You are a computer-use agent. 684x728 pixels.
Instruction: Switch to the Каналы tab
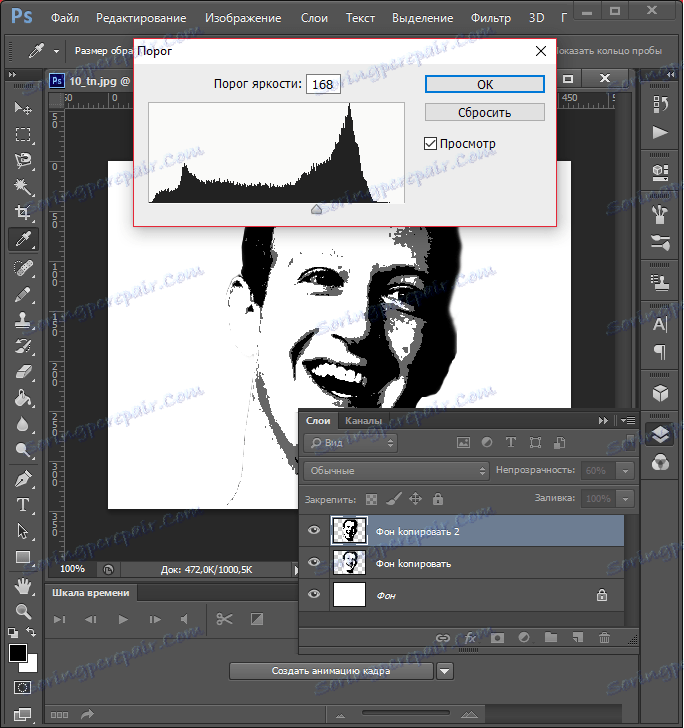364,421
